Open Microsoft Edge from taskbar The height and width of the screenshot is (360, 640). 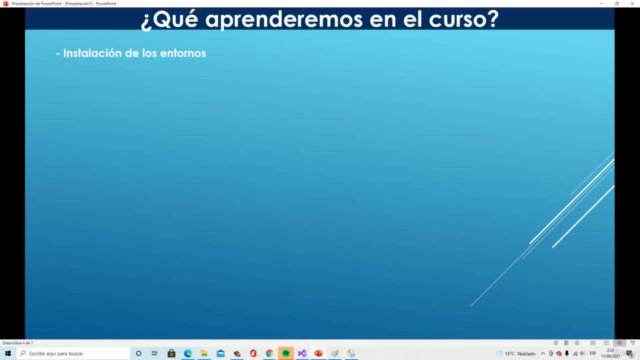pyautogui.click(x=188, y=353)
